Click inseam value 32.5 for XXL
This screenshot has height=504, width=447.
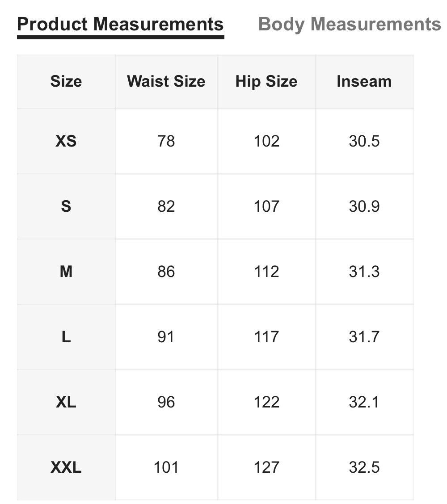(x=364, y=467)
